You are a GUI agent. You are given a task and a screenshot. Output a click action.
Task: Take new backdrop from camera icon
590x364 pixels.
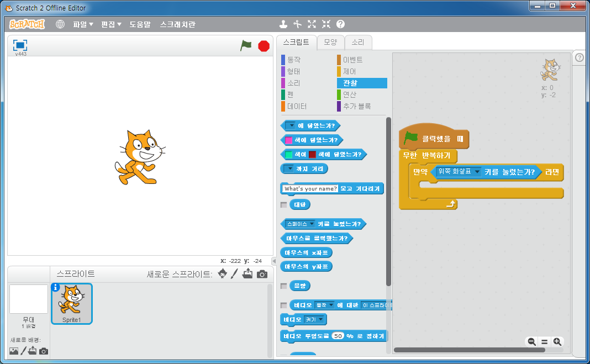44,351
